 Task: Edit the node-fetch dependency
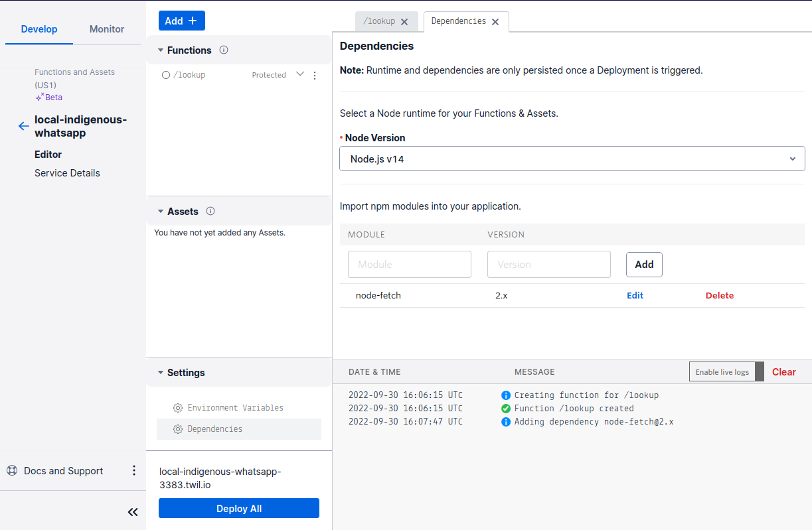tap(635, 295)
